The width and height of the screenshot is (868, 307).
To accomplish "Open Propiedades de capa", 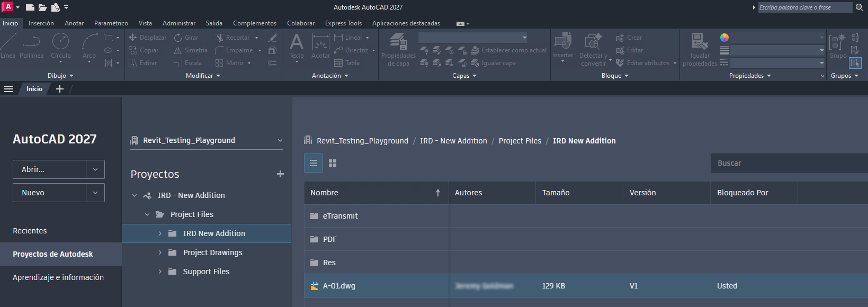I will click(x=398, y=50).
